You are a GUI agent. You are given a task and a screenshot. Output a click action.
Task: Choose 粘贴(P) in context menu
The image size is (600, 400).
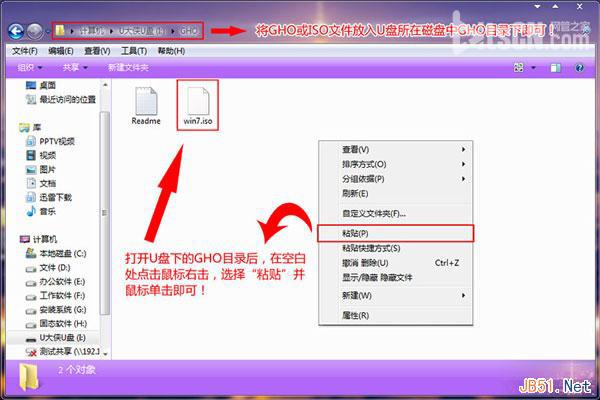[396, 233]
